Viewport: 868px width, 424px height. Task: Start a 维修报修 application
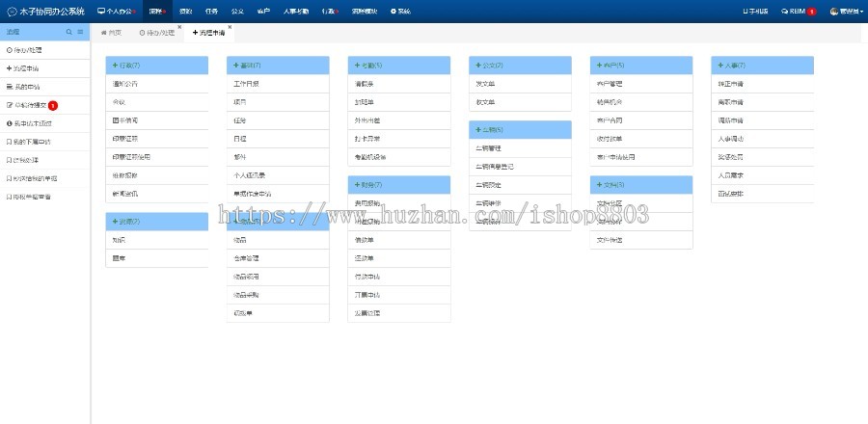click(x=156, y=175)
